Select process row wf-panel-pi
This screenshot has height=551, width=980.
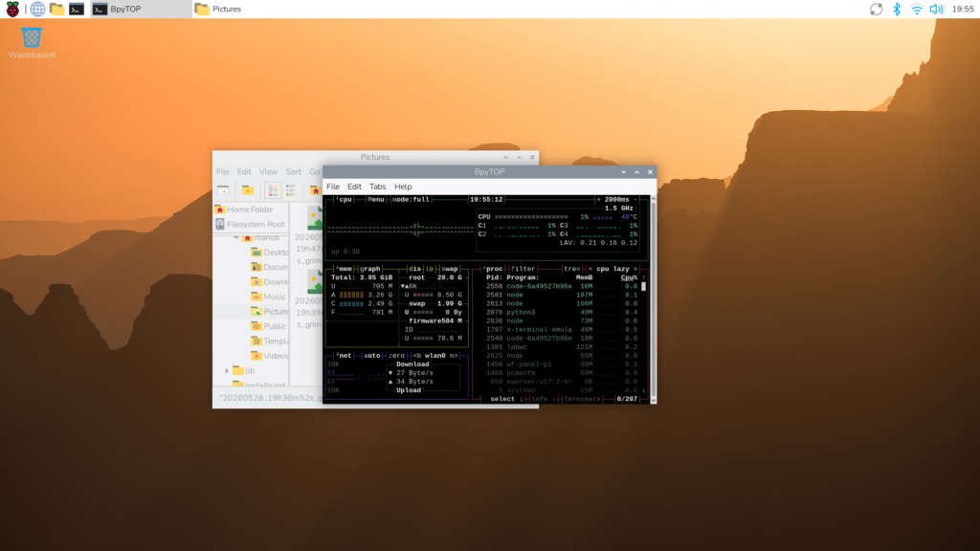click(561, 364)
